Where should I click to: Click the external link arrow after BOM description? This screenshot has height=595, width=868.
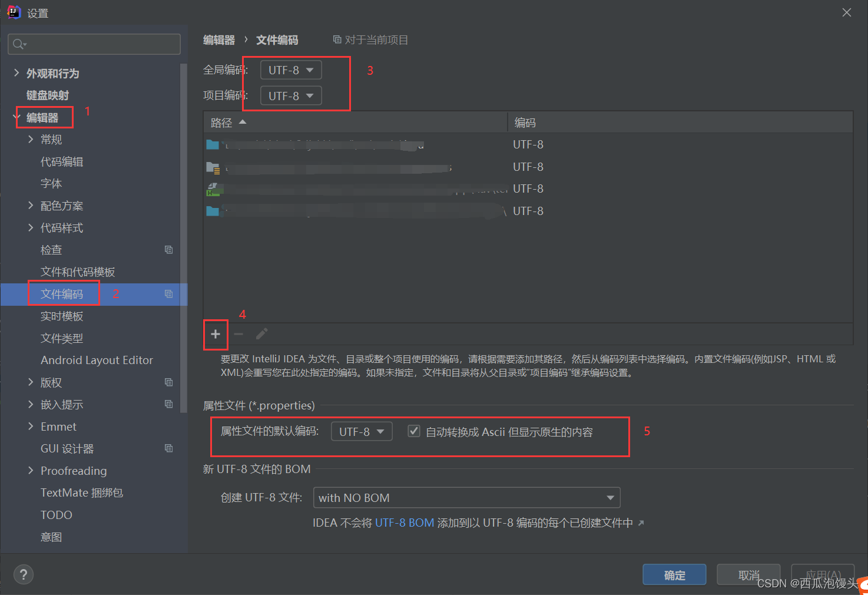tap(641, 523)
